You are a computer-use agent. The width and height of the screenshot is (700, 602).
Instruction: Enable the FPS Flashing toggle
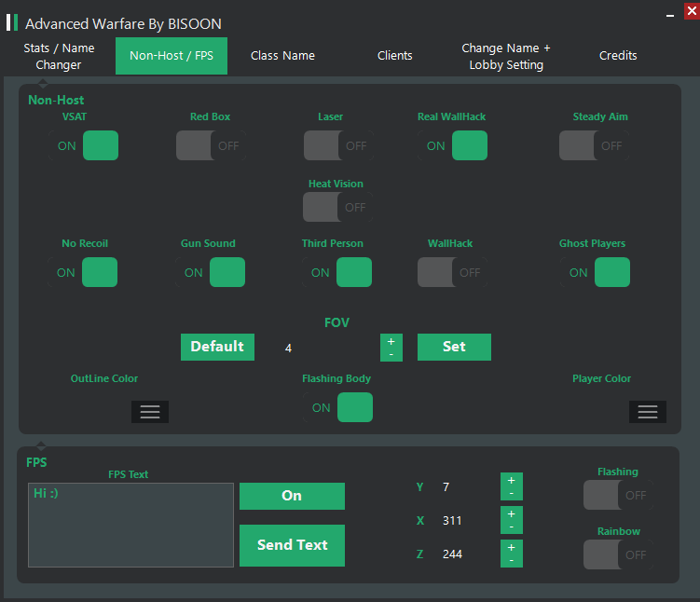[618, 495]
